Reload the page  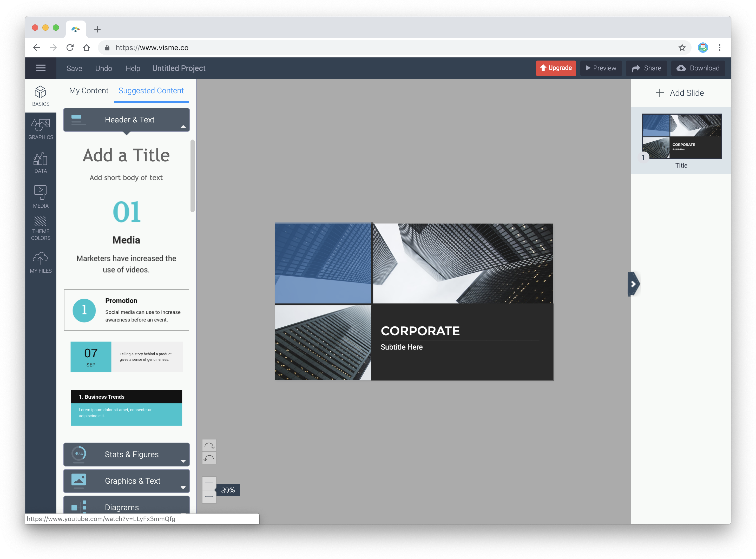click(70, 48)
